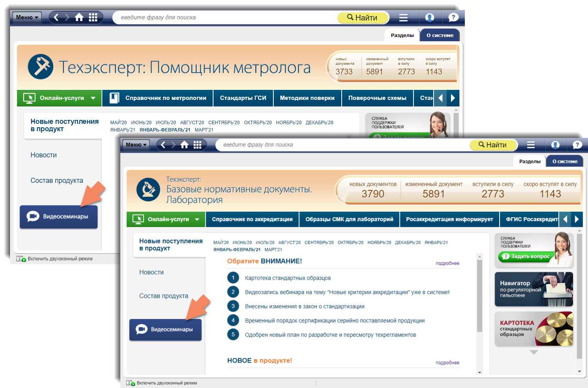The width and height of the screenshot is (588, 388).
Task: Click the Помощник метролога logo in the back window
Action: tap(41, 67)
